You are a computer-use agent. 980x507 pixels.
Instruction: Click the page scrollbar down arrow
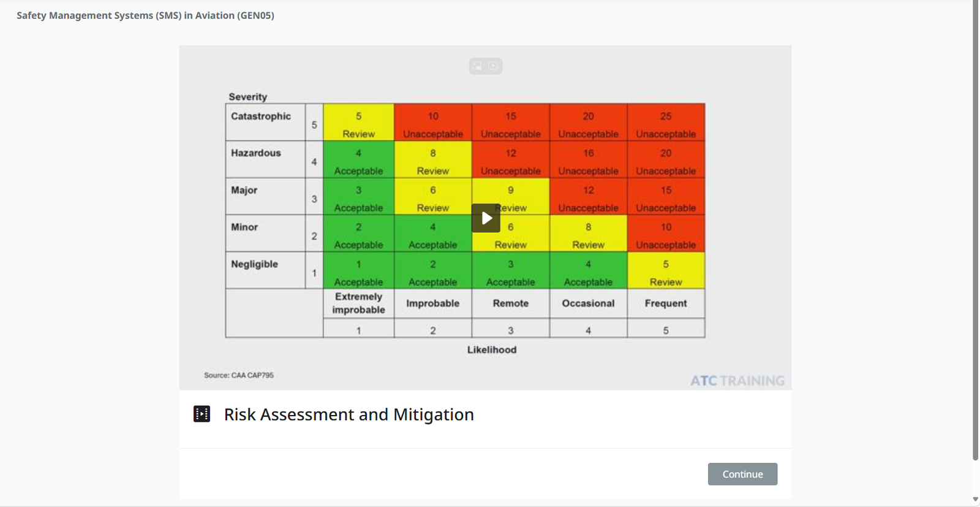tap(975, 500)
